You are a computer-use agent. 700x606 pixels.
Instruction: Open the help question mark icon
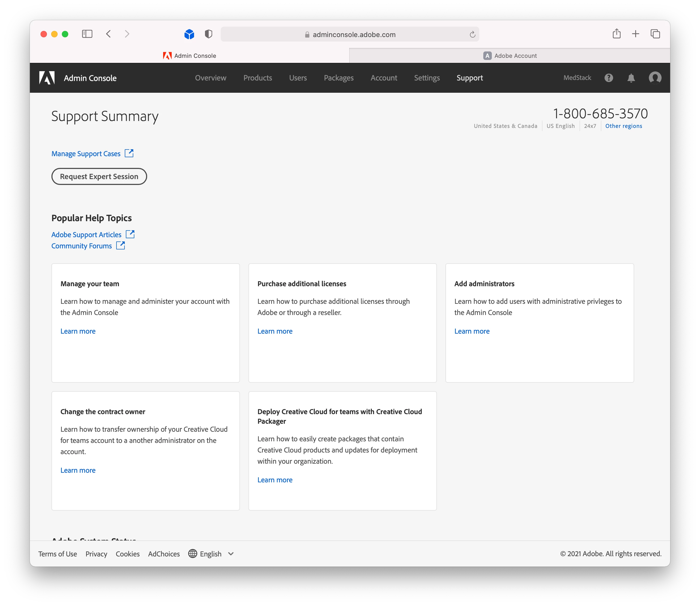pyautogui.click(x=608, y=78)
